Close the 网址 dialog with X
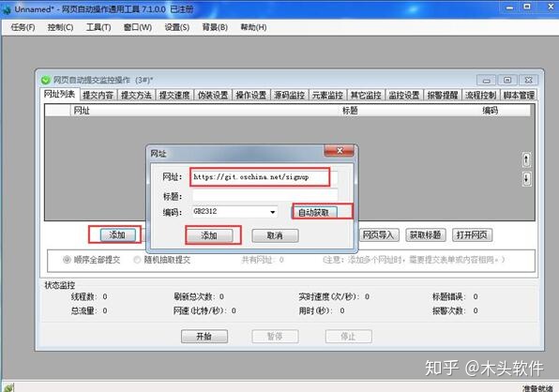Screen dimensions: 559x392 (340, 151)
